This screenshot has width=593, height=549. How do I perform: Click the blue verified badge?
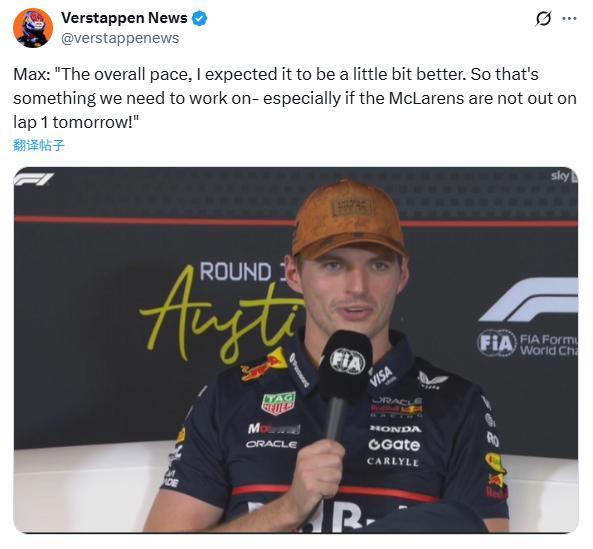200,18
